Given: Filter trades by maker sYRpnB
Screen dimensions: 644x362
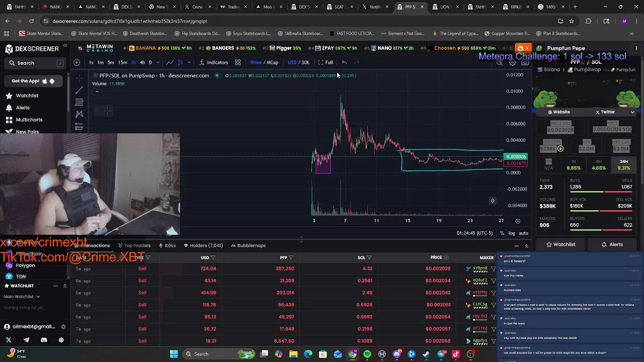Looking at the screenshot, I should [494, 268].
